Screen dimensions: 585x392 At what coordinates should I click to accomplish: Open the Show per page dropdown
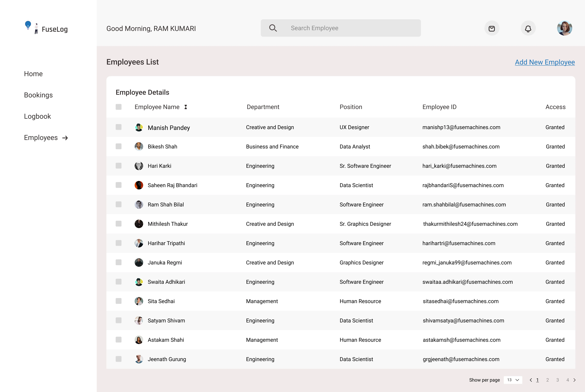(x=513, y=380)
